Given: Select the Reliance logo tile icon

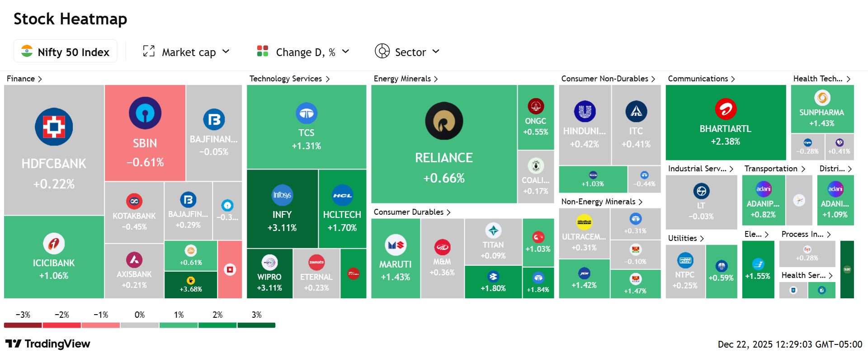Looking at the screenshot, I should click(x=444, y=121).
